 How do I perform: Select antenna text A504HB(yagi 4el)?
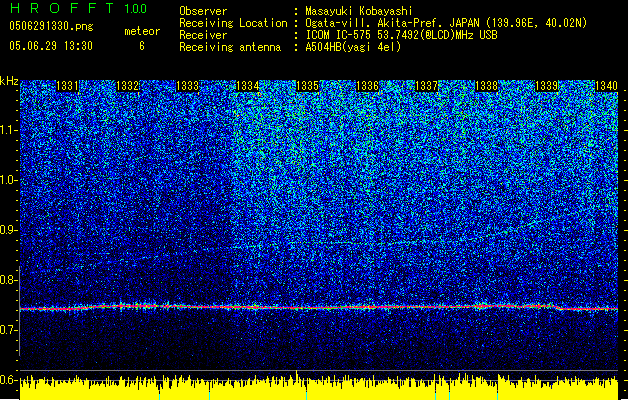pos(353,47)
